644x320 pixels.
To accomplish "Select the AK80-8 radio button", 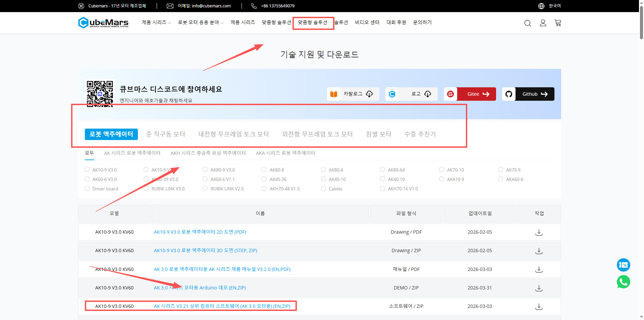I will point(264,170).
